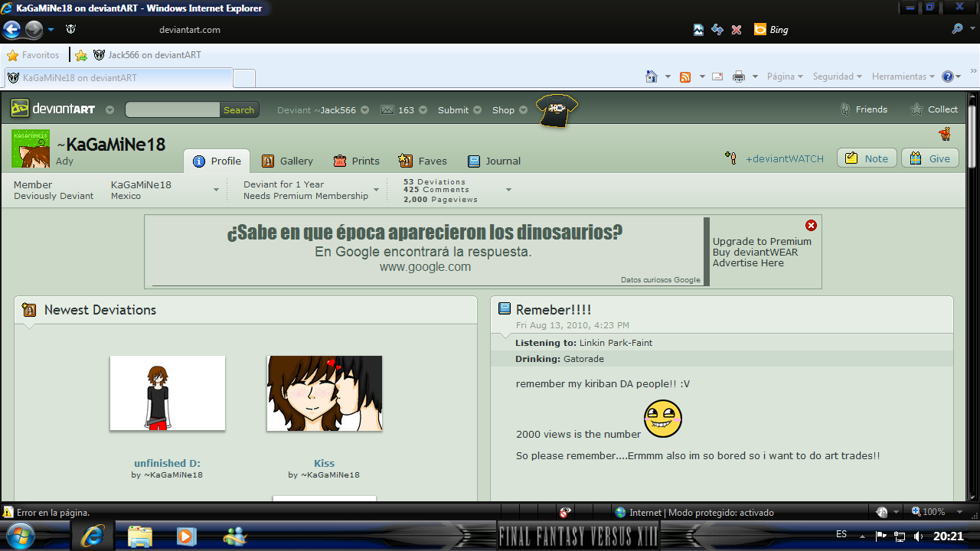This screenshot has height=551, width=980.
Task: Click the red Stop loading icon
Action: (737, 30)
